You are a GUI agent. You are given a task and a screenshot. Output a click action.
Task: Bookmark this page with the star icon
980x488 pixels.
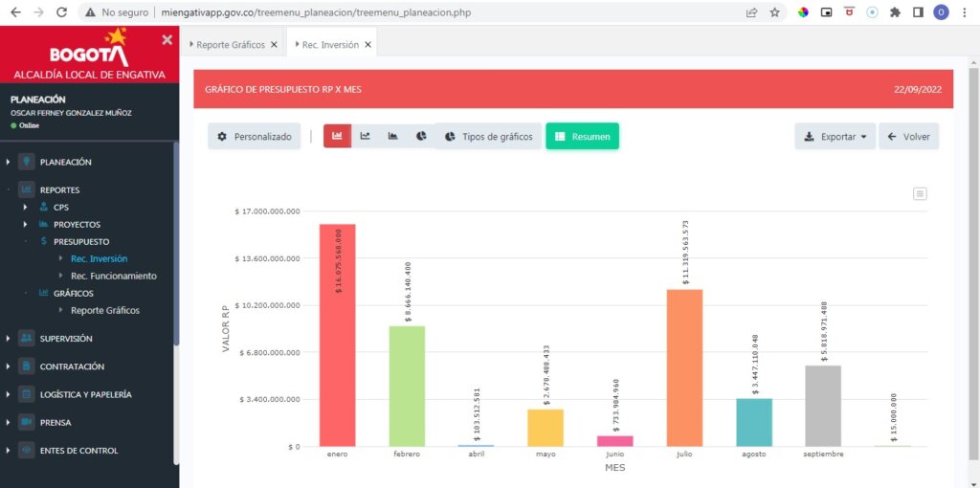[x=774, y=12]
